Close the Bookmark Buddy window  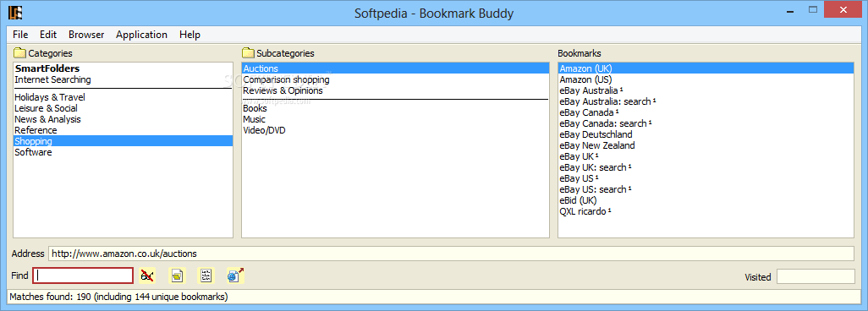coord(843,9)
